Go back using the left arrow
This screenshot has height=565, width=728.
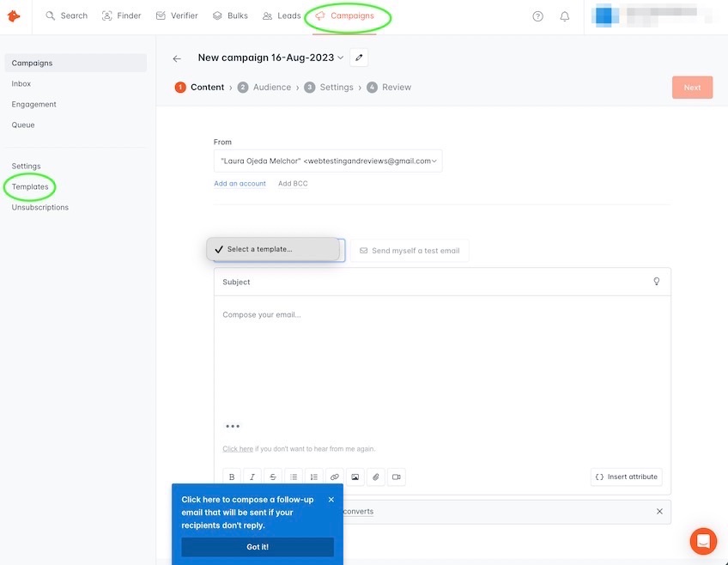click(x=177, y=58)
